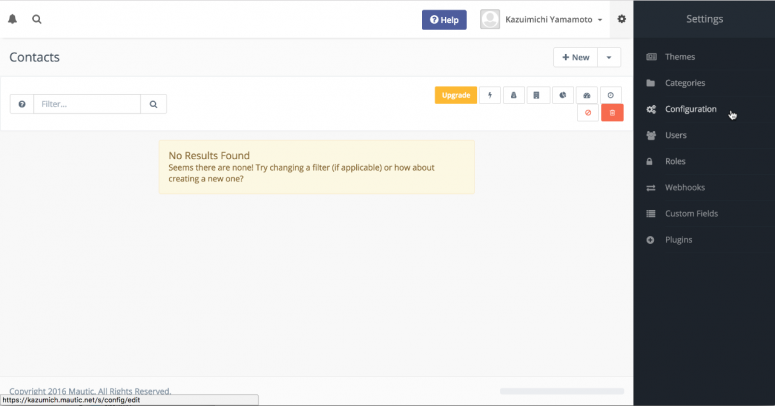Click the blue Help button
The height and width of the screenshot is (406, 775).
coord(444,20)
